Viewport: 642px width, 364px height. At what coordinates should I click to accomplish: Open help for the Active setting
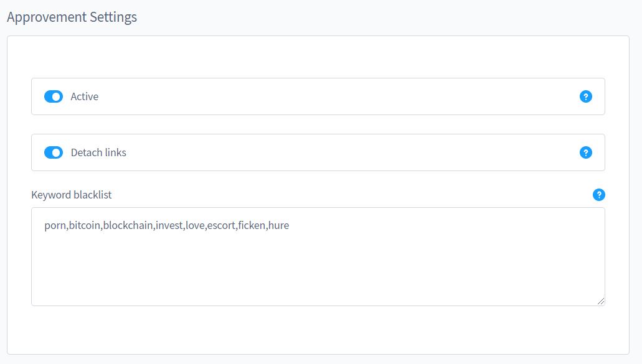[x=585, y=96]
